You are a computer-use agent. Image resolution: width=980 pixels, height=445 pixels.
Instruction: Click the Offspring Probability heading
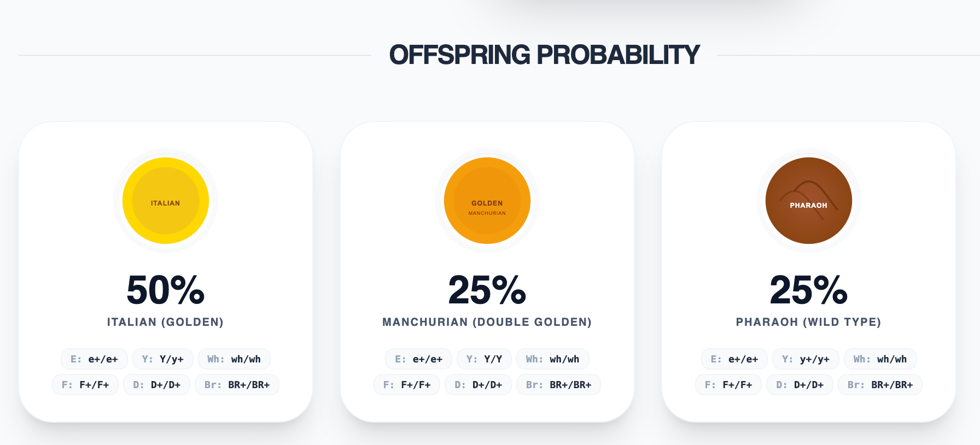[x=544, y=55]
